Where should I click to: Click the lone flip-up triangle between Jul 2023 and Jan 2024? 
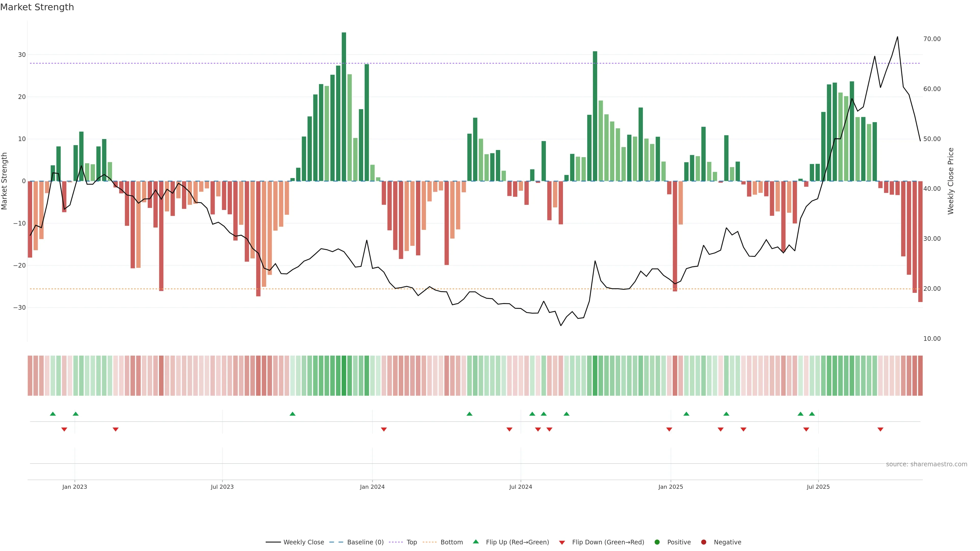(292, 414)
